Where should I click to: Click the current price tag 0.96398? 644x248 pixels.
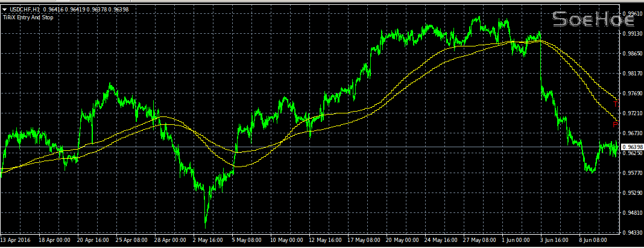click(x=631, y=147)
